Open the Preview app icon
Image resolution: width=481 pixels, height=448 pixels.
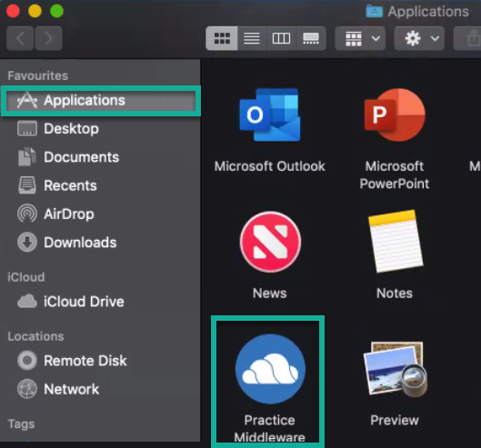[x=396, y=370]
